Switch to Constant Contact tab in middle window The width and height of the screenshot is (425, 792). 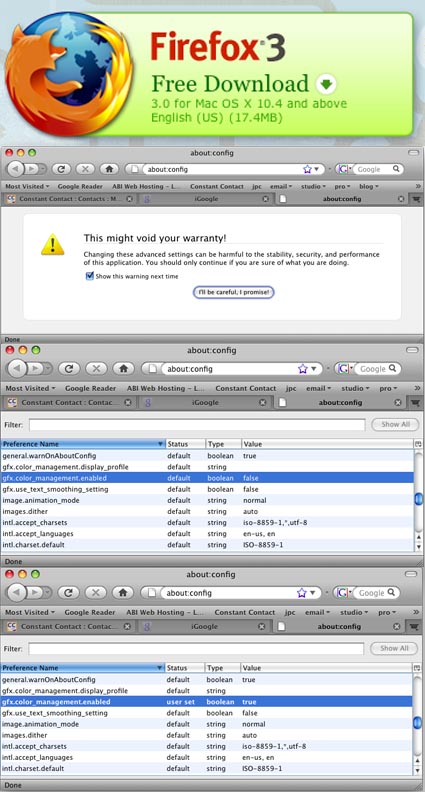(x=69, y=403)
